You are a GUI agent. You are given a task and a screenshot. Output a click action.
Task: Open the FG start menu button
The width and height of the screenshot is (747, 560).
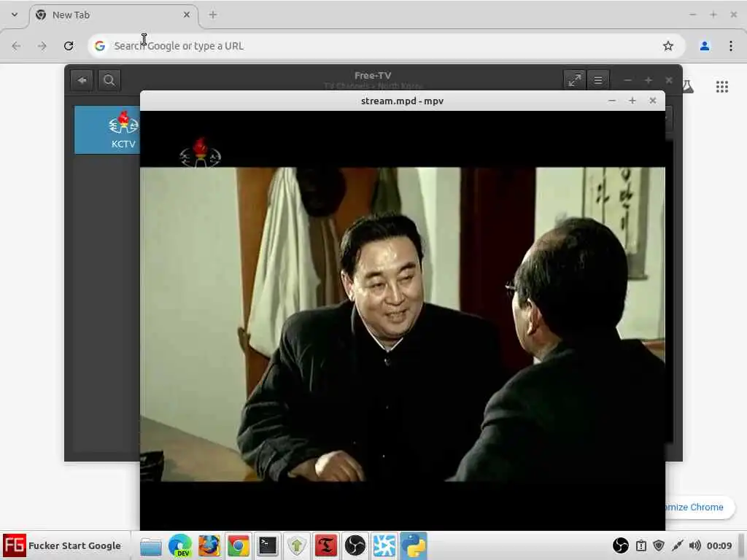63,545
